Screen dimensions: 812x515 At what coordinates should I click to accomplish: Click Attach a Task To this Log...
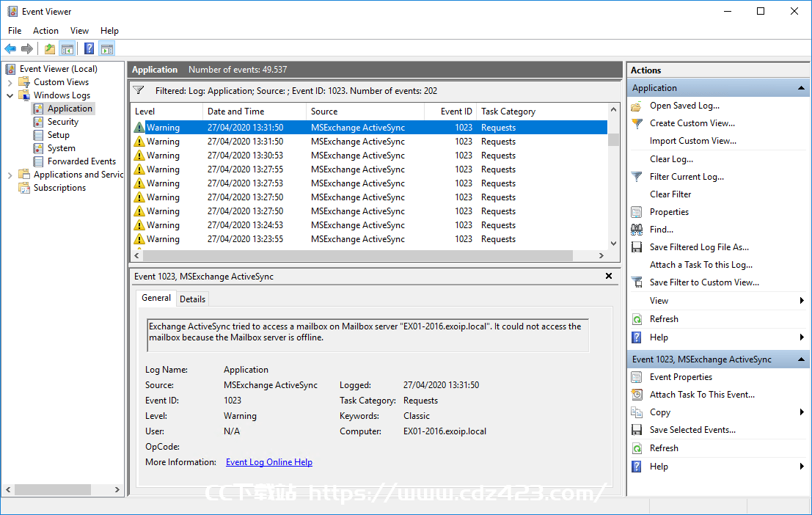(701, 265)
